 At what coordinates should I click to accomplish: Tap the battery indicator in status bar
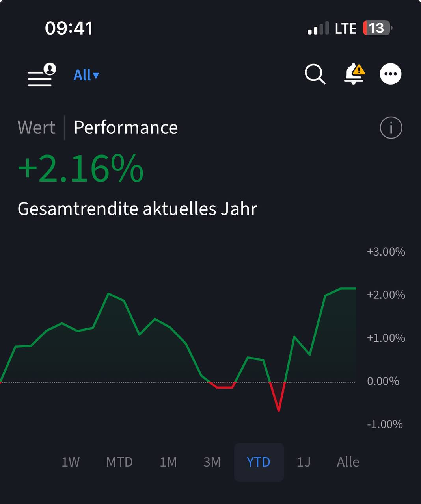(x=377, y=28)
